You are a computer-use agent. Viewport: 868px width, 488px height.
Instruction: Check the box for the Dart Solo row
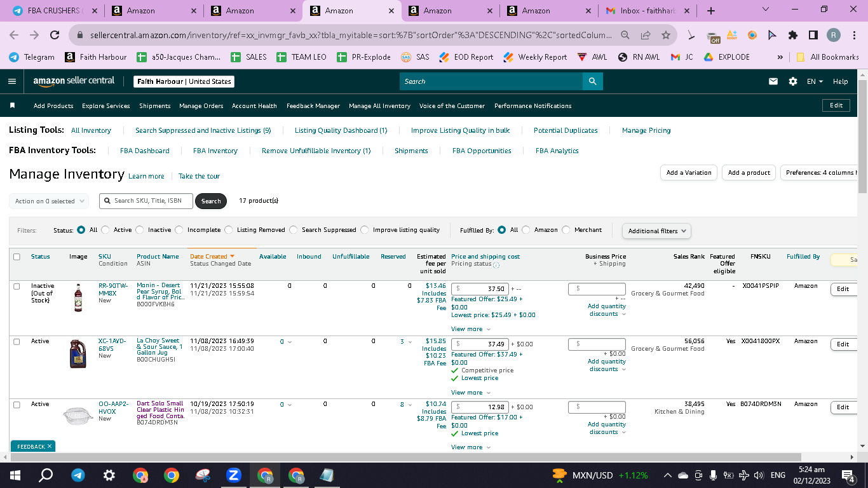point(17,405)
